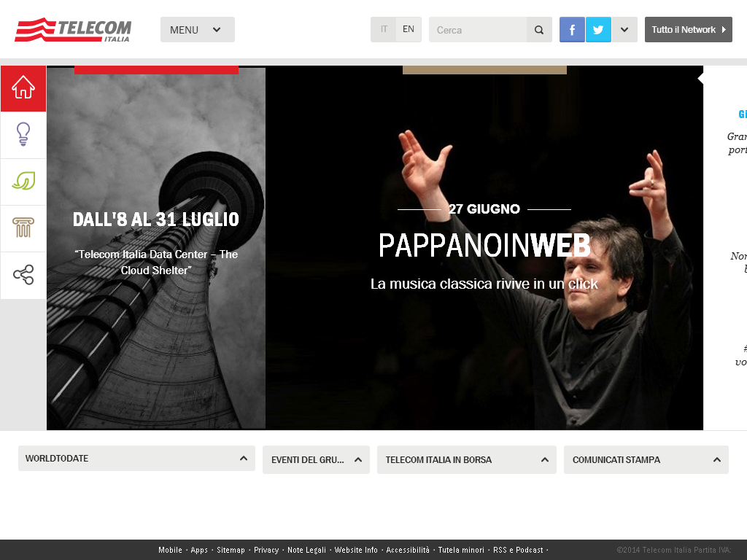The width and height of the screenshot is (747, 560).
Task: Open the Website Info footer link
Action: (356, 550)
